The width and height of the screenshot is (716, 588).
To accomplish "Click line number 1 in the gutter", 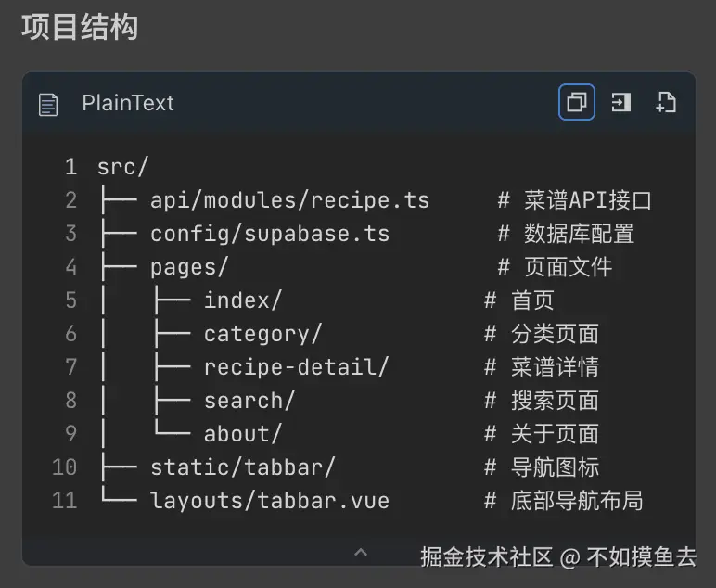I will [x=70, y=167].
